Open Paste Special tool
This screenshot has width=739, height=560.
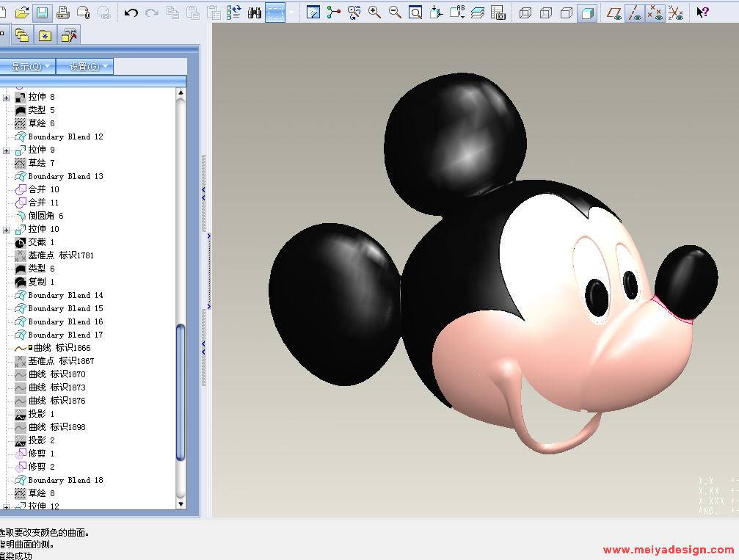(x=214, y=12)
